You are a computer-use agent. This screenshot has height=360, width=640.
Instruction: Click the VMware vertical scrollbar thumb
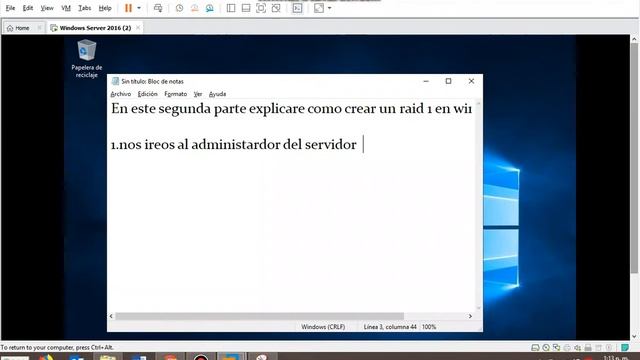(x=634, y=158)
